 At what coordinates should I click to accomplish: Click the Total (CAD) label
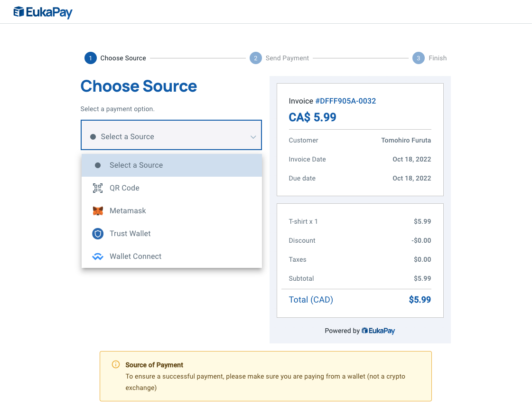coord(311,300)
